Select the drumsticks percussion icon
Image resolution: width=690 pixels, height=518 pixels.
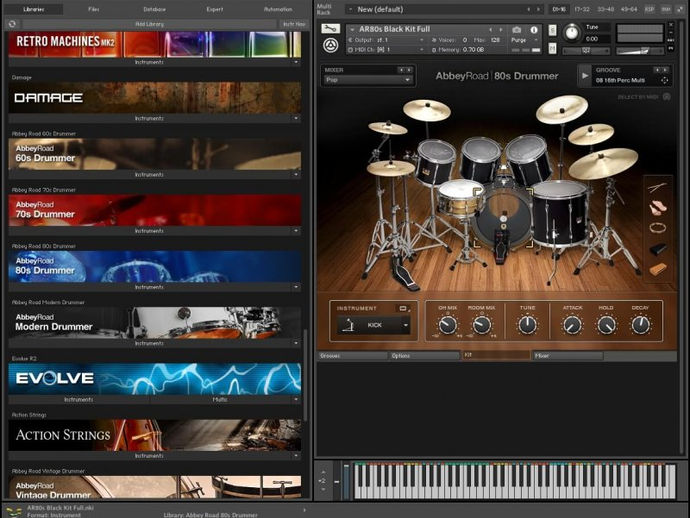(x=658, y=187)
